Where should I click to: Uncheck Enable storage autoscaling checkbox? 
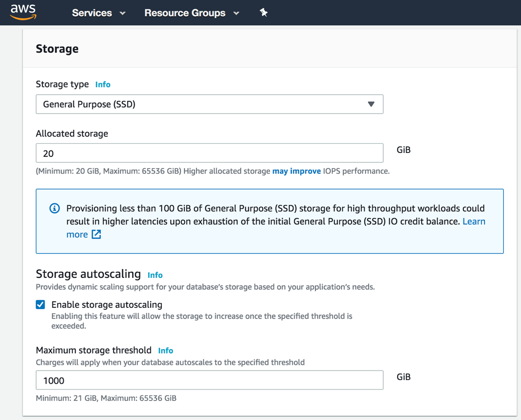40,304
